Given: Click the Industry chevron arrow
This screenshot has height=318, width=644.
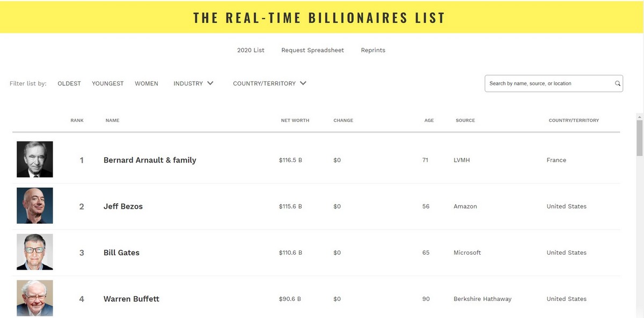Looking at the screenshot, I should 210,83.
